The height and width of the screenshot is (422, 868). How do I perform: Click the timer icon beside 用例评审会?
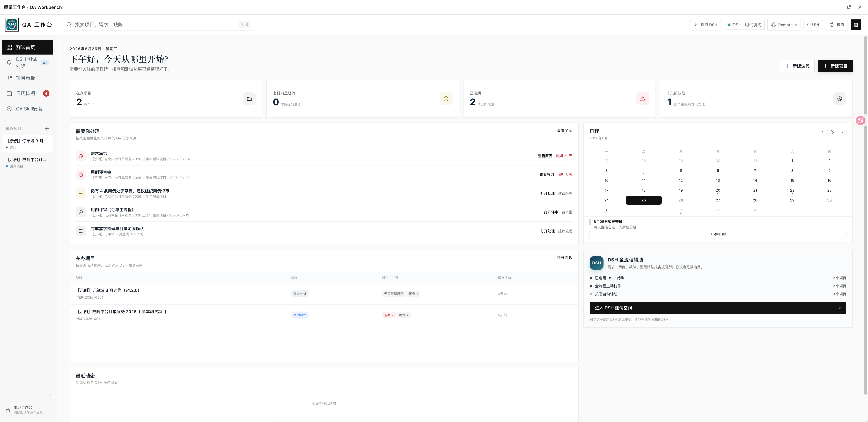pyautogui.click(x=81, y=175)
